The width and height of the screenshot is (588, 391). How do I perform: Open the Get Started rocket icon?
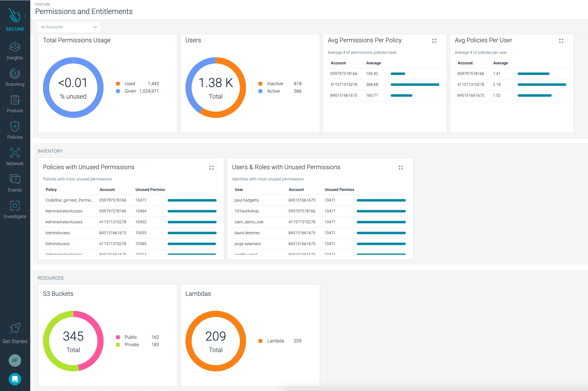(x=15, y=328)
